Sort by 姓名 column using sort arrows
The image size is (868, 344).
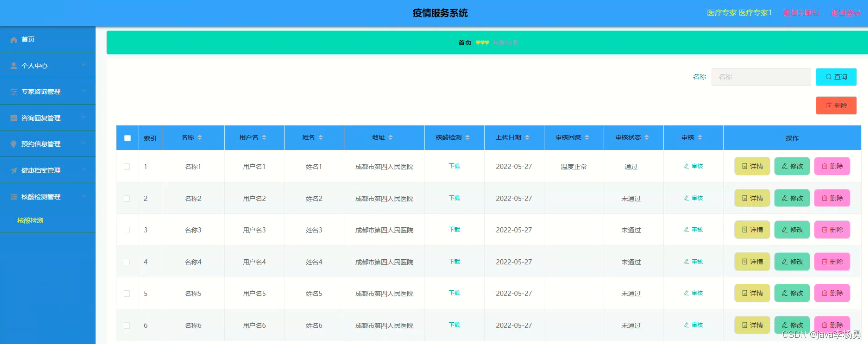pos(321,138)
